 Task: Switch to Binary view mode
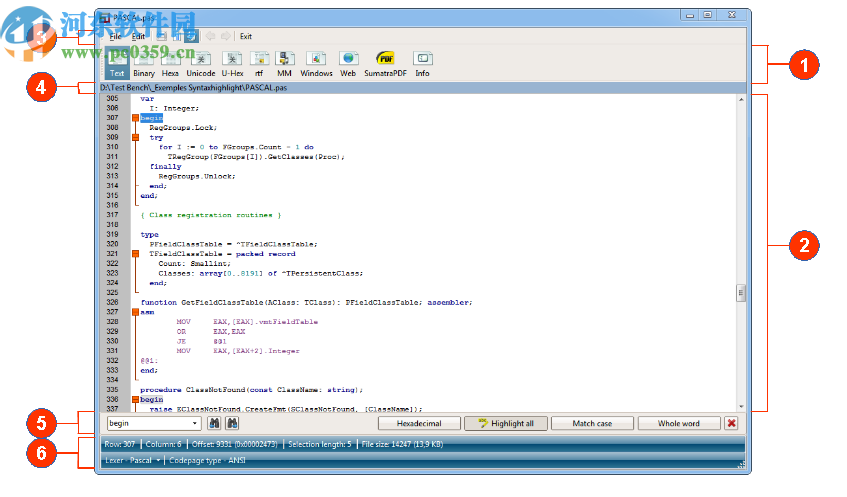[x=144, y=64]
